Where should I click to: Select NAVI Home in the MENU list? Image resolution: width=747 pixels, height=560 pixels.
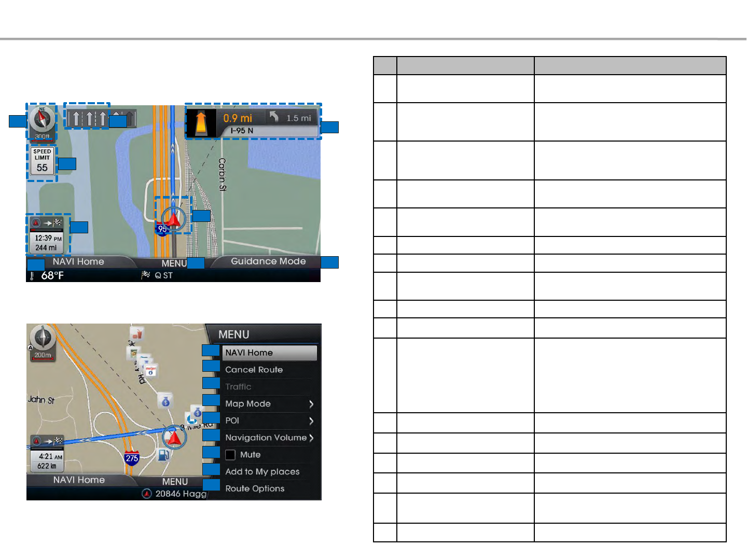[x=270, y=353]
